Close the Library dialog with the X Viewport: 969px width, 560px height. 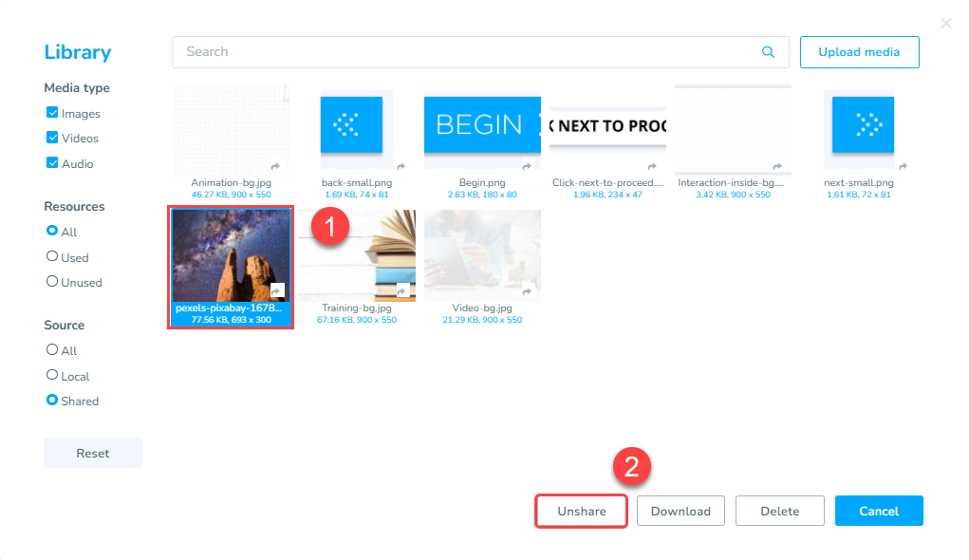(945, 23)
